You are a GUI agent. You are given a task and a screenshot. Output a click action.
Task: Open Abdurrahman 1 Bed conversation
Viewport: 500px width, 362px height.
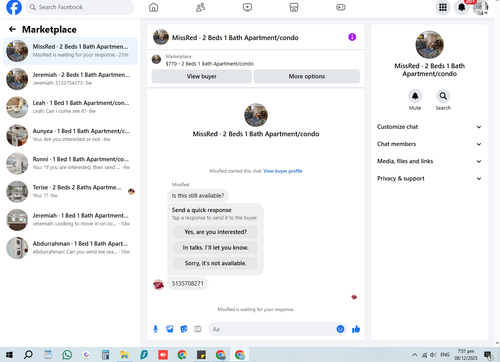click(x=70, y=248)
